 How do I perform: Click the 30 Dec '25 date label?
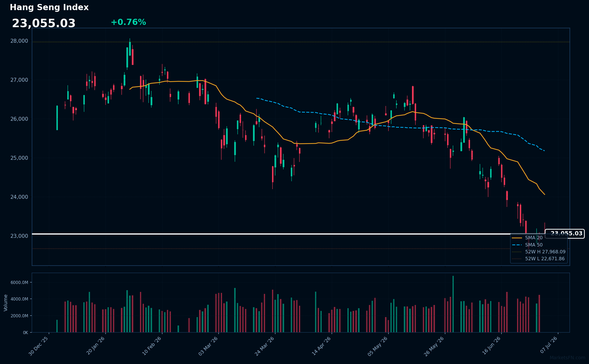[x=39, y=346]
